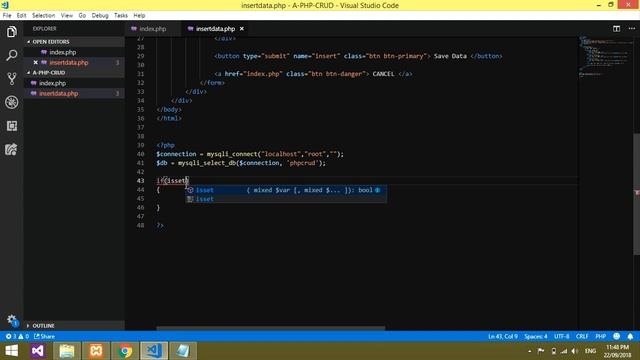Open notifications bell in status bar
640x360 pixels.
(x=630, y=336)
